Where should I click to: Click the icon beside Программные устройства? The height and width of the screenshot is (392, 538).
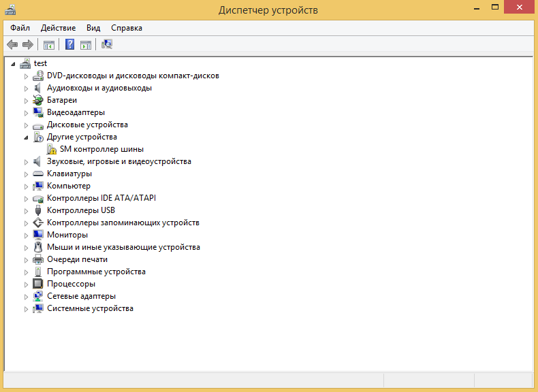38,272
